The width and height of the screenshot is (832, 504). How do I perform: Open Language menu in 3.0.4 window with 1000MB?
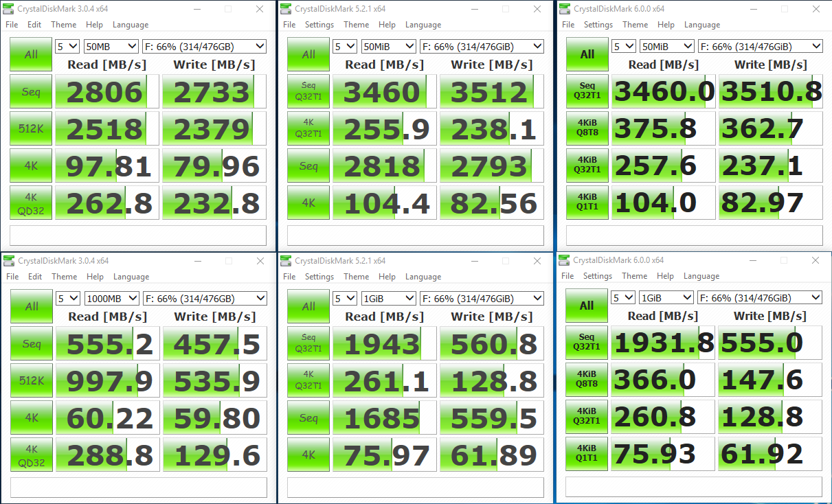click(131, 277)
